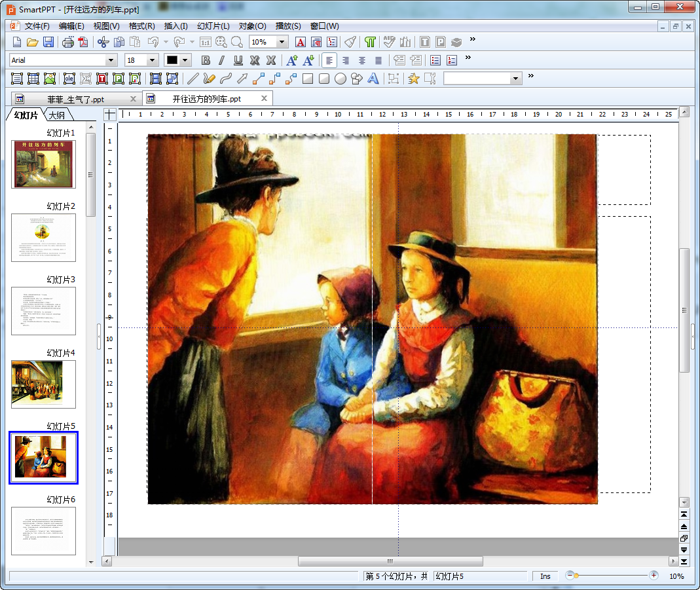700x590 pixels.
Task: Jump to the first slide button
Action: [684, 515]
